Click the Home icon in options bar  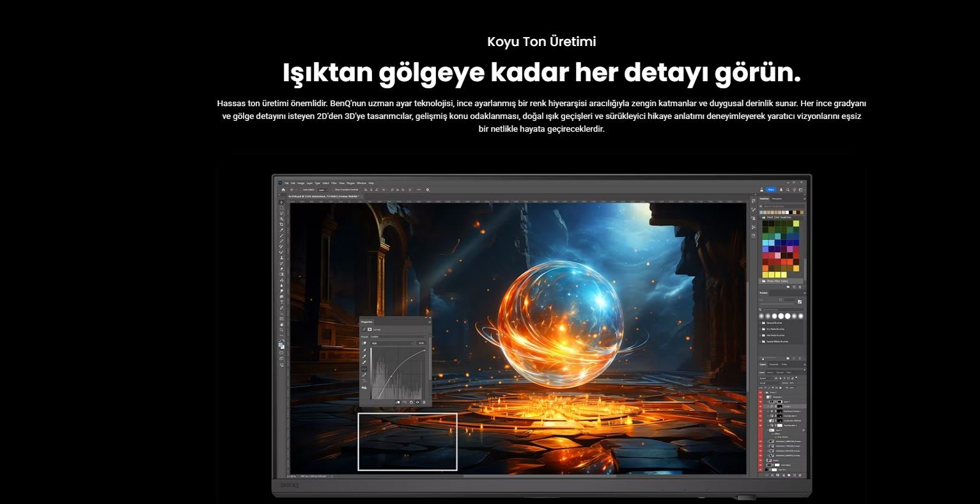283,189
